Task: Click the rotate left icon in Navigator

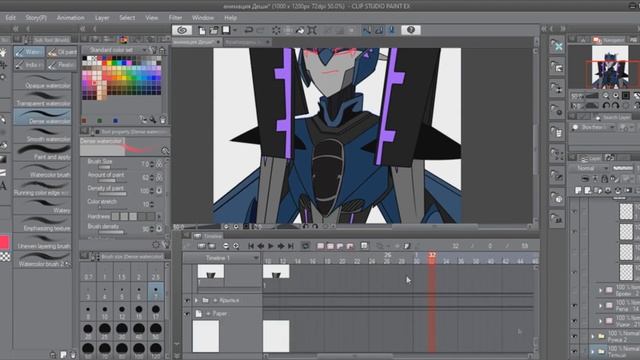Action: 606,106
